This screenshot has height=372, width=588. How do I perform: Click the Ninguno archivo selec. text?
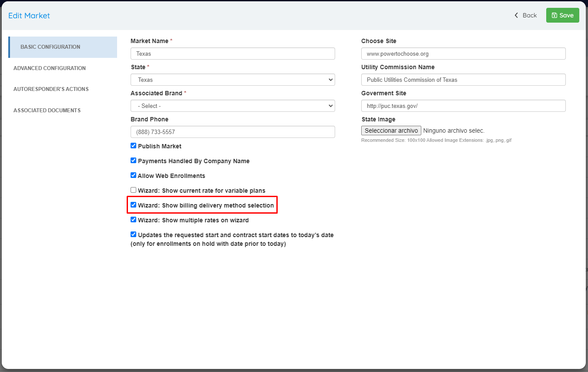[454, 131]
